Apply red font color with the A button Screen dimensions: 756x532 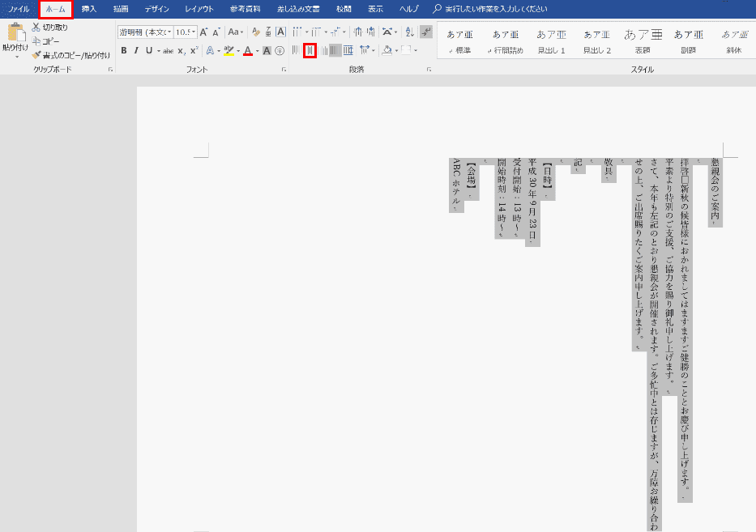[x=246, y=50]
